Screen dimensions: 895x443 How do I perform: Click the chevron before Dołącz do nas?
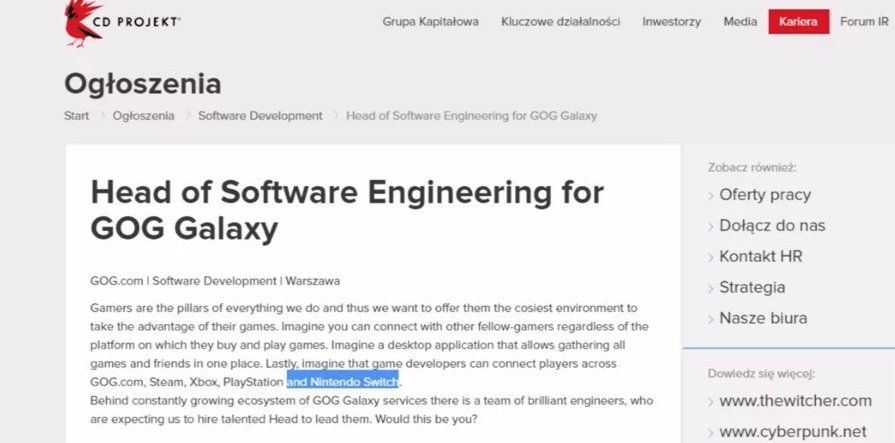click(x=711, y=227)
